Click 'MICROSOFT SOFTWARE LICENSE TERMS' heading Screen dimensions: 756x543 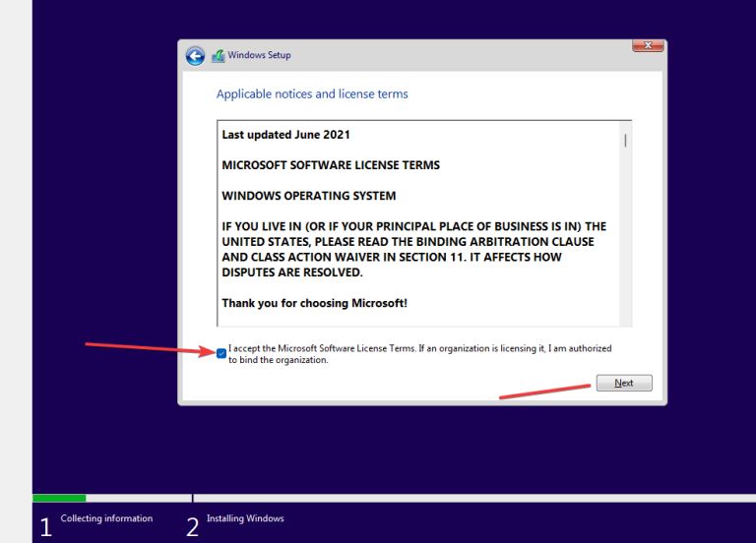331,165
